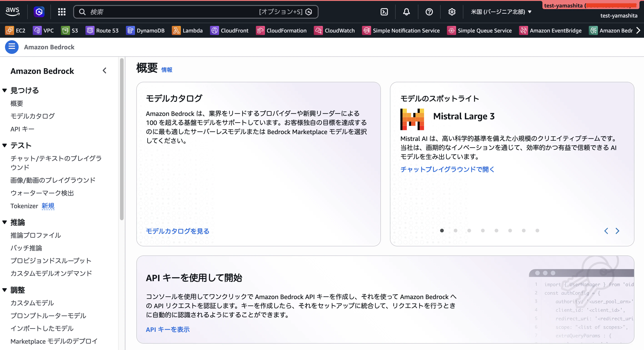Viewport: 644px width, 350px height.
Task: Open Lambda from favorites bar
Action: point(187,30)
